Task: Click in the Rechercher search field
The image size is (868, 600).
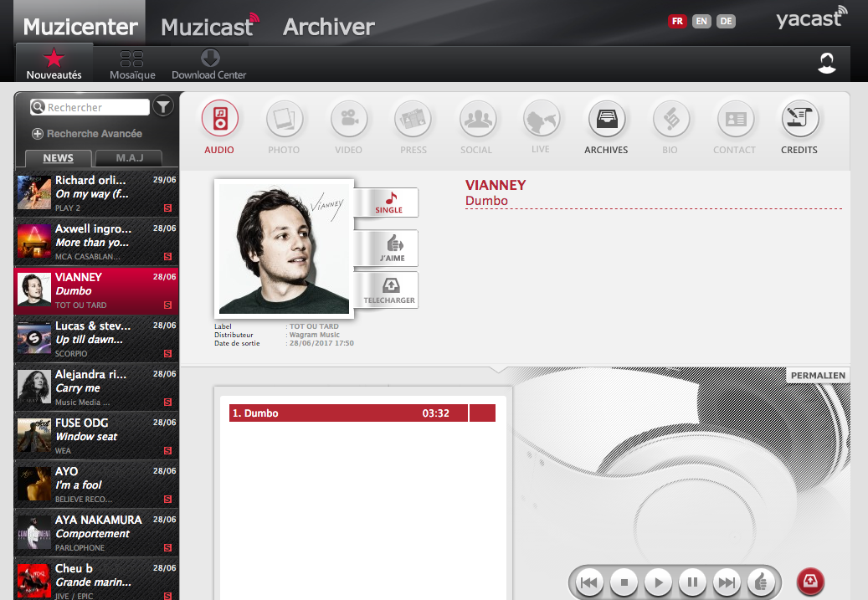Action: point(95,107)
